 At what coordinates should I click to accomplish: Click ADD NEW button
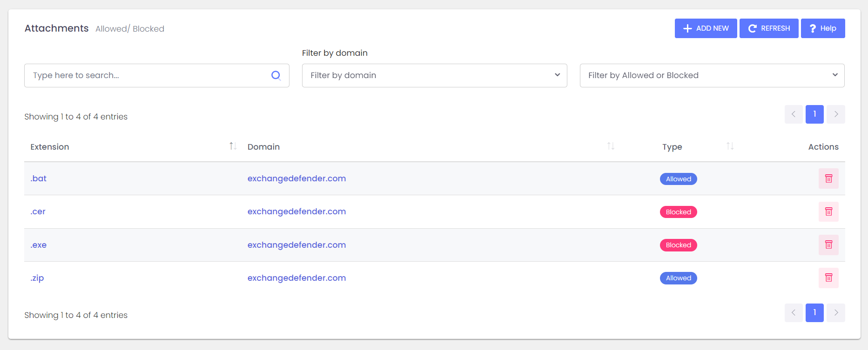[x=706, y=28]
